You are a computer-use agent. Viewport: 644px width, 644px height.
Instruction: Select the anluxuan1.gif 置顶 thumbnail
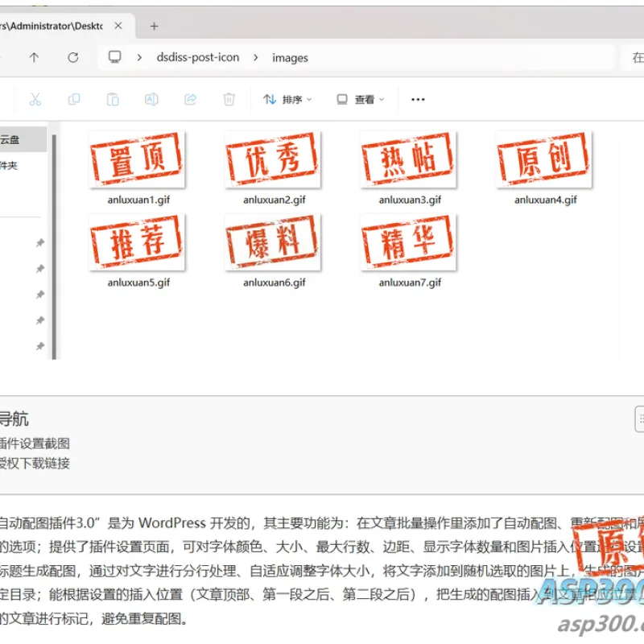point(137,159)
